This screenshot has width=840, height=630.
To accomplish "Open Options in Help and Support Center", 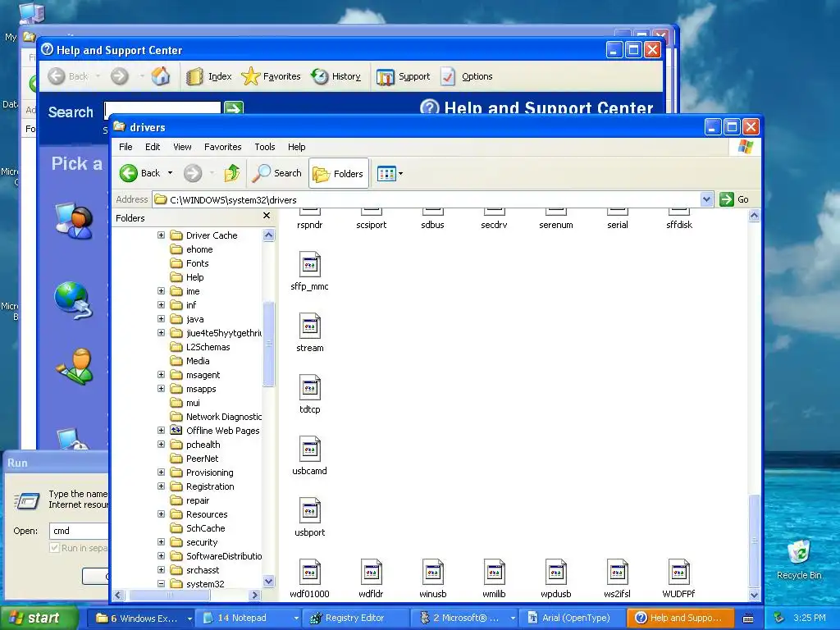I will (x=467, y=76).
